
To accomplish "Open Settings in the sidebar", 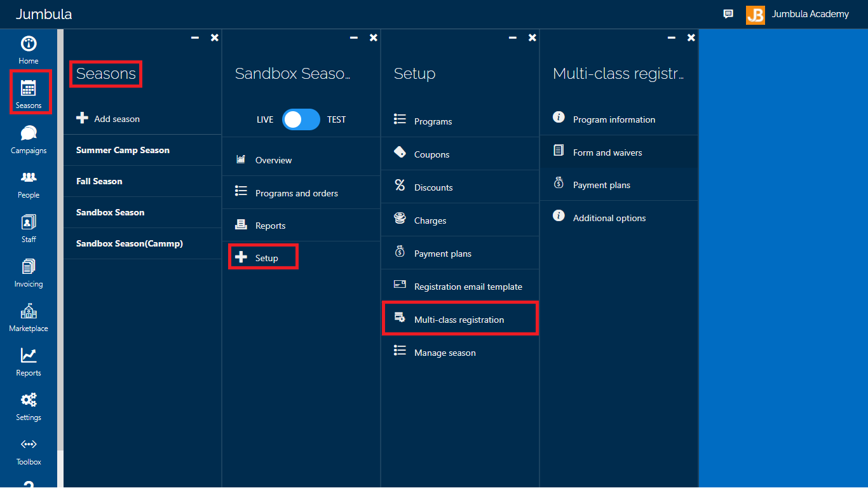I will 29,407.
